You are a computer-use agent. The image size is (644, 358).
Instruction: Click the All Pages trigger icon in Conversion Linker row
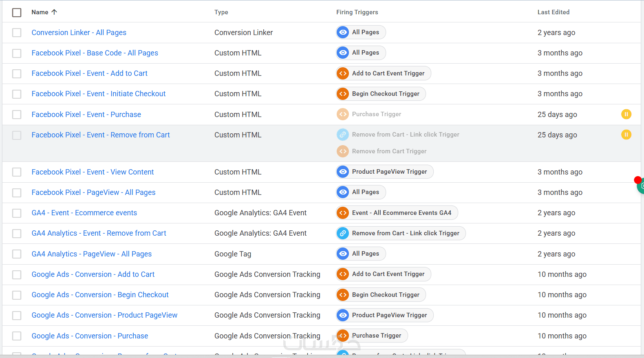(343, 32)
